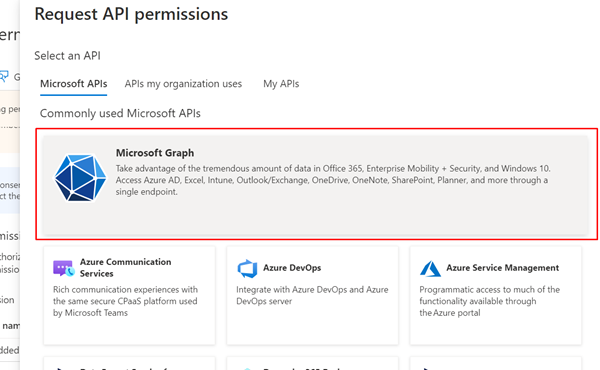600x370 pixels.
Task: Pick the Azure Service Management card title
Action: tap(502, 267)
